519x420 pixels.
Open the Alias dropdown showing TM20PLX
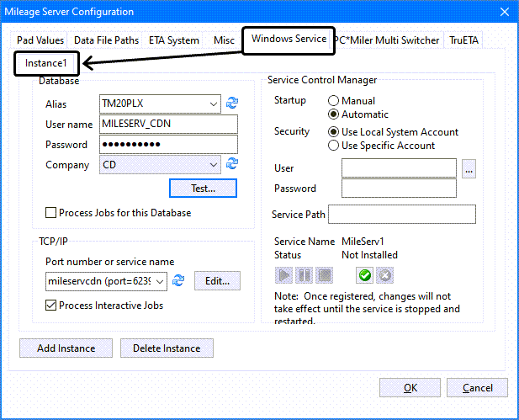pyautogui.click(x=214, y=104)
